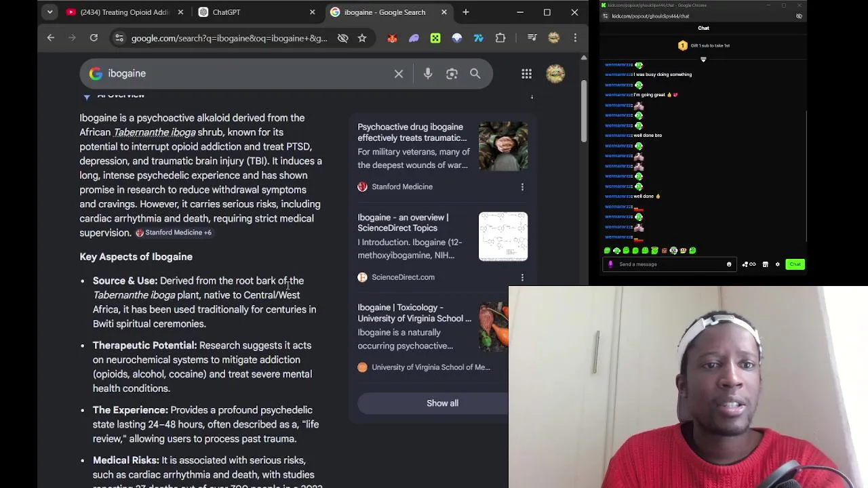Open the Stanford Medicine +6 sources chip
The image size is (868, 488).
click(174, 232)
